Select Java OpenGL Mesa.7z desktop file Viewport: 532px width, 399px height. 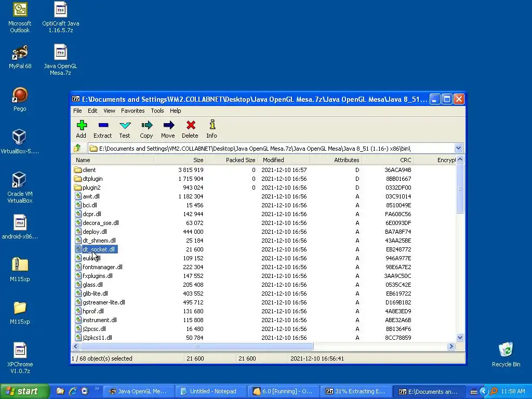(x=60, y=60)
